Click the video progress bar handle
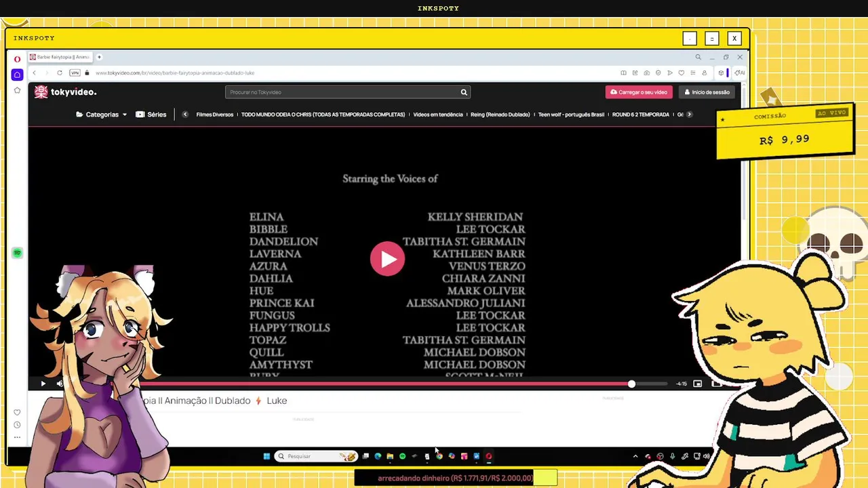Screen dimensions: 868x488 631,384
